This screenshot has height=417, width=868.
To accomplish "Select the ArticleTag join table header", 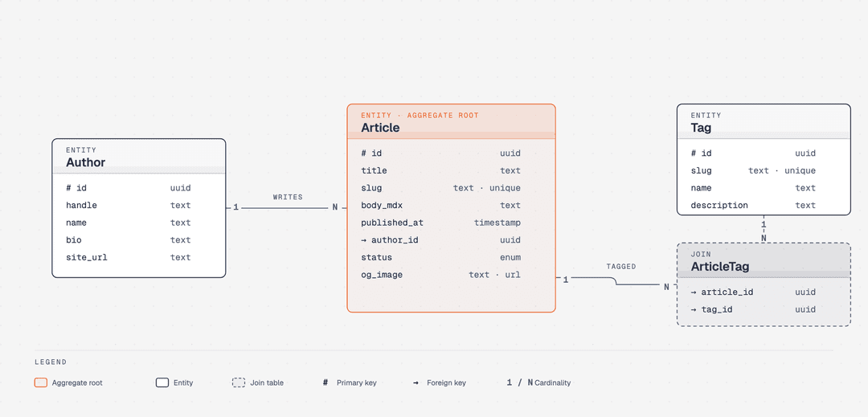I will [764, 260].
